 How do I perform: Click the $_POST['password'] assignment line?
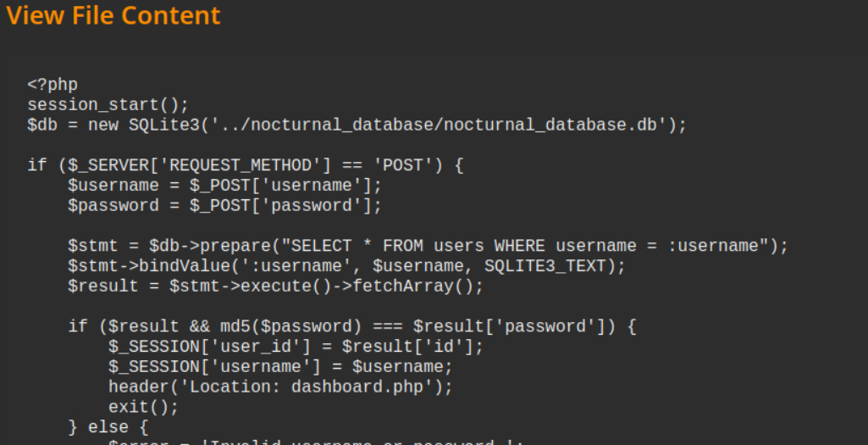point(224,206)
